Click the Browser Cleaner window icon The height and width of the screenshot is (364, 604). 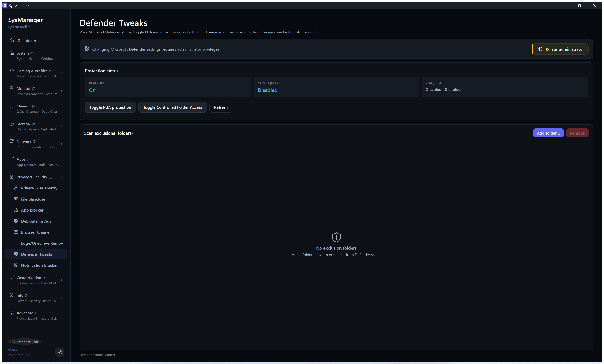pyautogui.click(x=16, y=232)
